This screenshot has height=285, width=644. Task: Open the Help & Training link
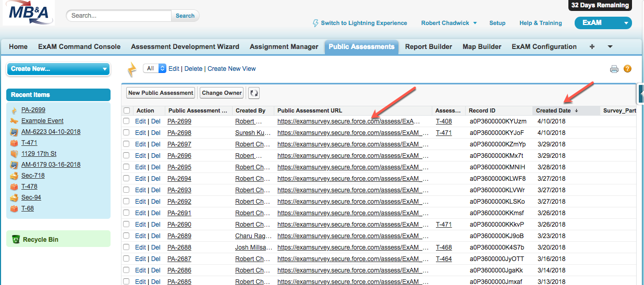[x=541, y=23]
